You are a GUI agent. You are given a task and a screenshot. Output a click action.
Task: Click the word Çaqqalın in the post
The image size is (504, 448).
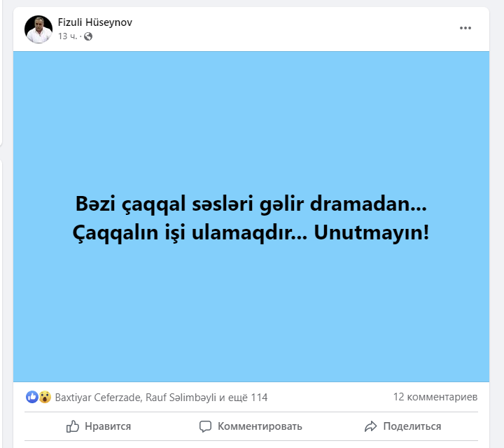point(115,232)
